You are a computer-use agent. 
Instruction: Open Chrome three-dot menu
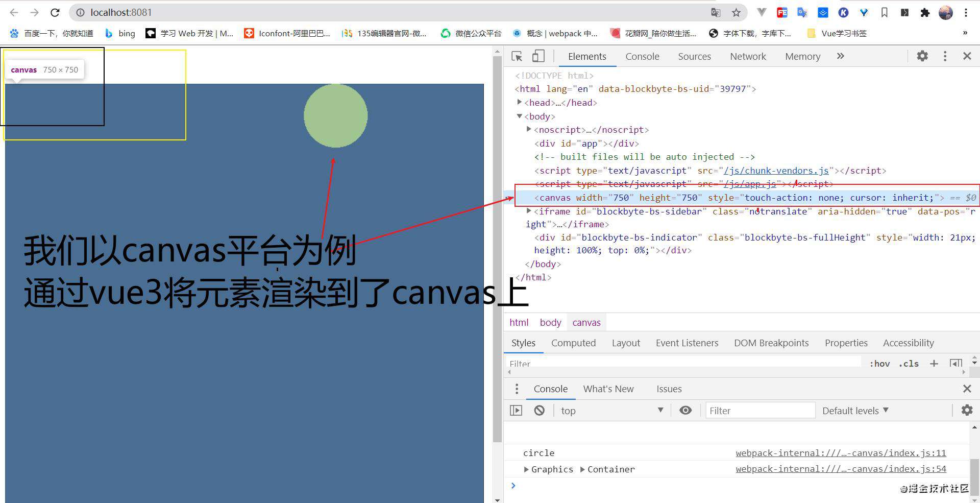(966, 12)
